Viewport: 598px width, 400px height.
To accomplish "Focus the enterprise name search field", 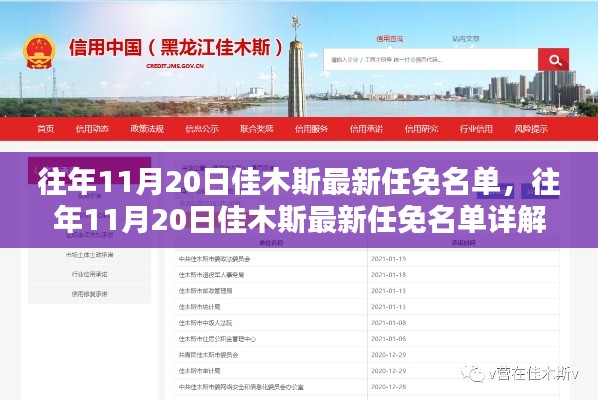I will pos(431,60).
